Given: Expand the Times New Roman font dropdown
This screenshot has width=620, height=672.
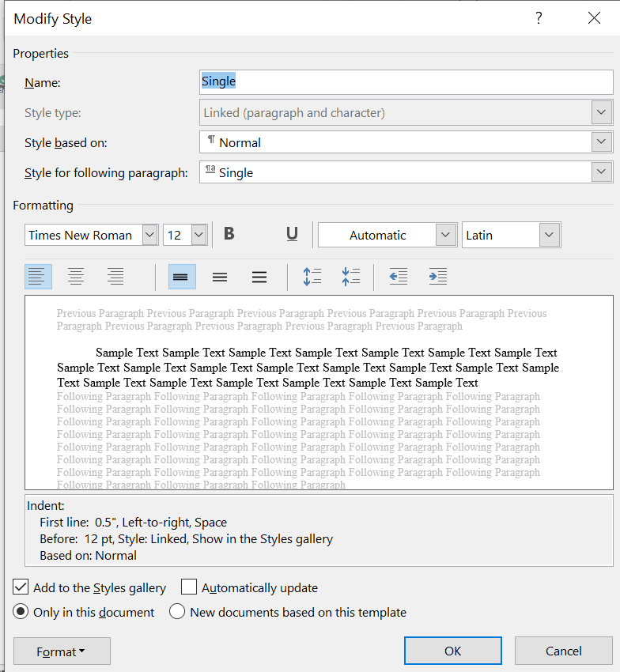Looking at the screenshot, I should coord(149,235).
